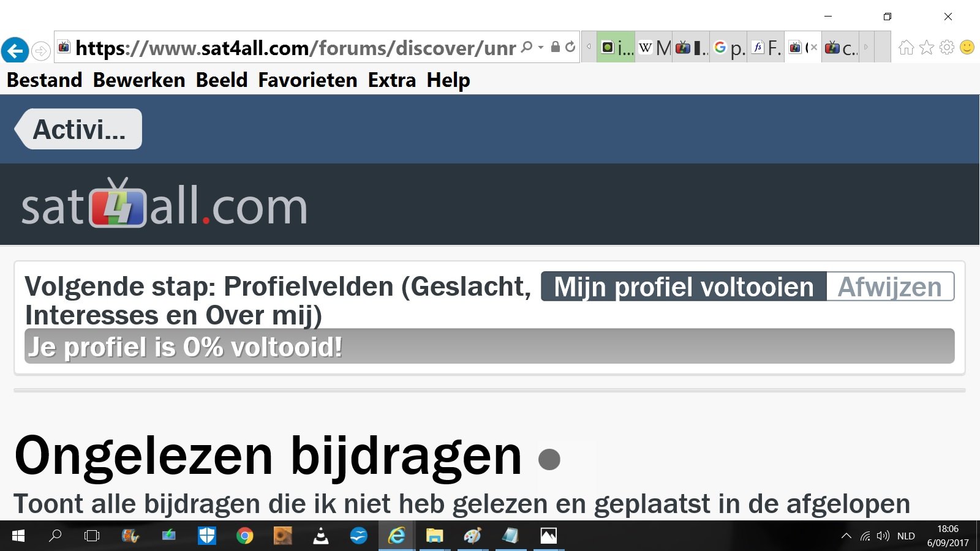
Task: Click the grey dot beside 'Ongelezen bijdragen'
Action: pyautogui.click(x=549, y=459)
